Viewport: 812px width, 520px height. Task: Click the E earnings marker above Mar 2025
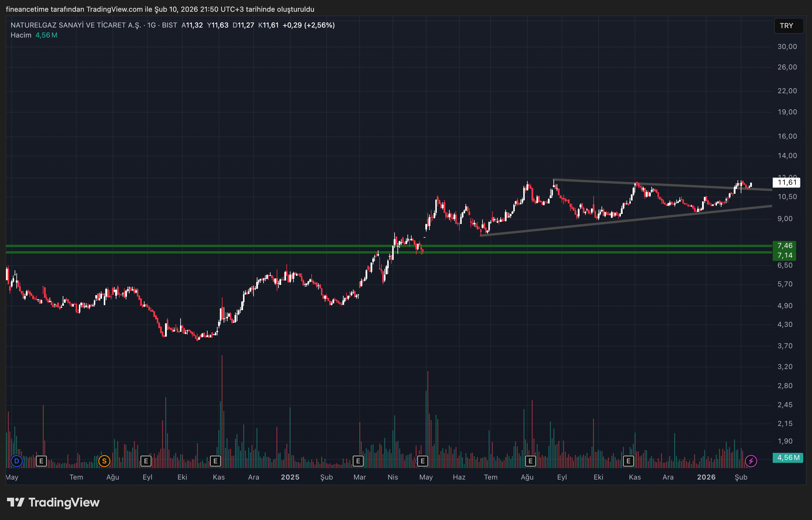[358, 461]
